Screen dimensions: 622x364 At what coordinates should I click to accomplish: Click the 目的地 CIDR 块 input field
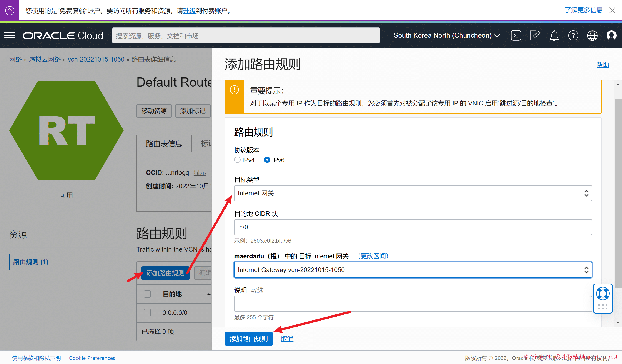(x=413, y=227)
